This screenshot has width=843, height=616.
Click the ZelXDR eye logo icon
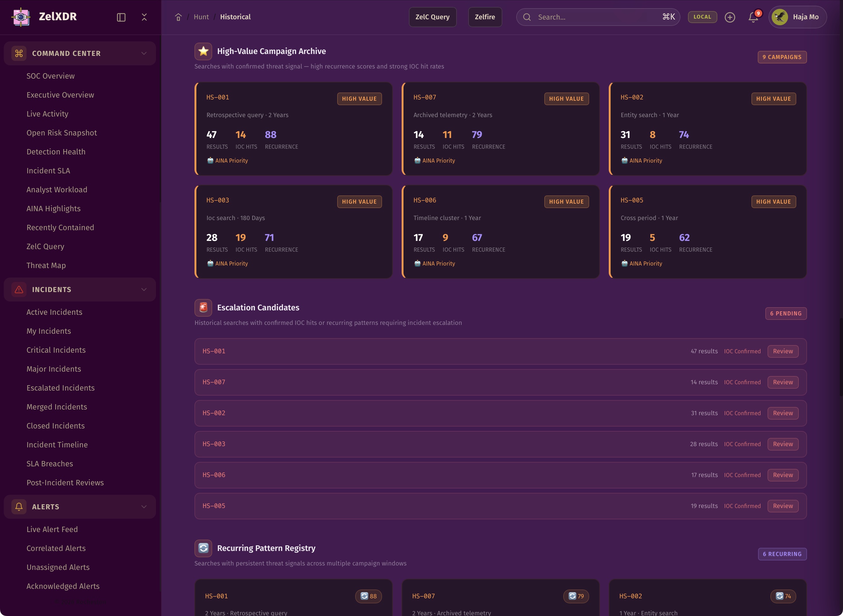point(21,17)
